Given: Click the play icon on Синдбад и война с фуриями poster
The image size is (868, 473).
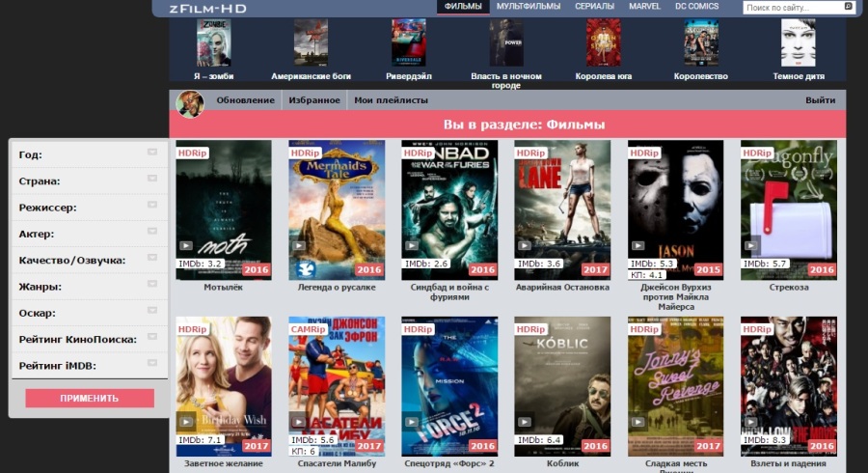Looking at the screenshot, I should point(412,245).
